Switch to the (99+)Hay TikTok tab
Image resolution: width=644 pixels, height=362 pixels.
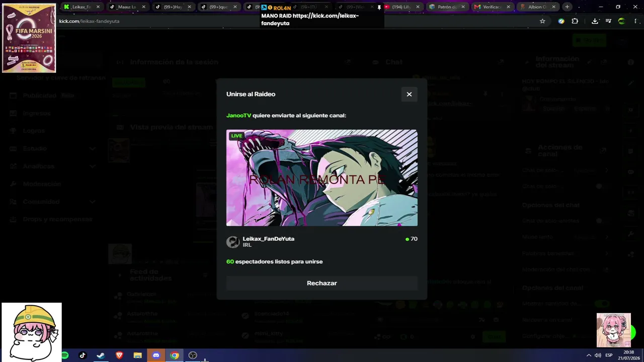pyautogui.click(x=173, y=7)
